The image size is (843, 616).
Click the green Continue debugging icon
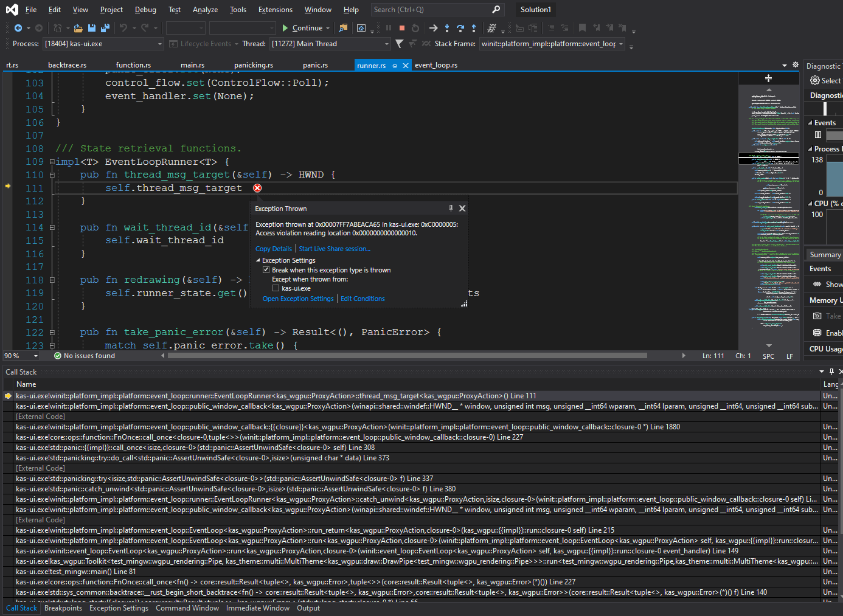coord(286,28)
